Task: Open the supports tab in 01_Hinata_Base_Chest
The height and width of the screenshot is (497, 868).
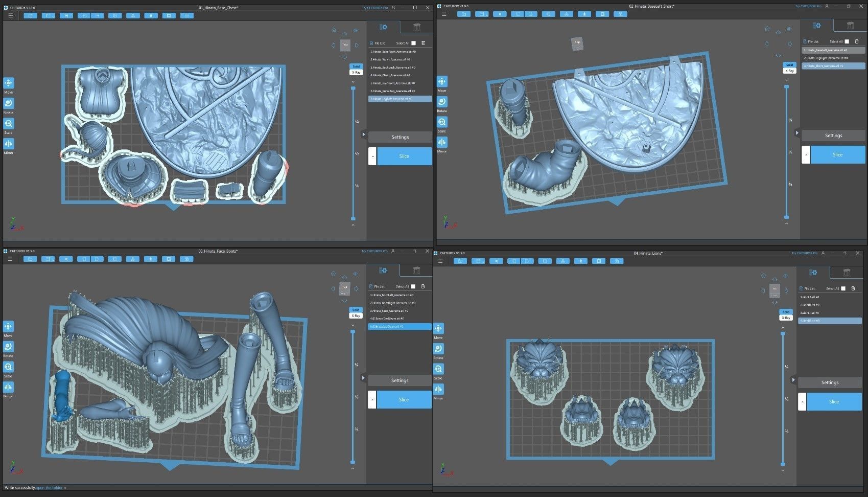Action: (x=417, y=27)
